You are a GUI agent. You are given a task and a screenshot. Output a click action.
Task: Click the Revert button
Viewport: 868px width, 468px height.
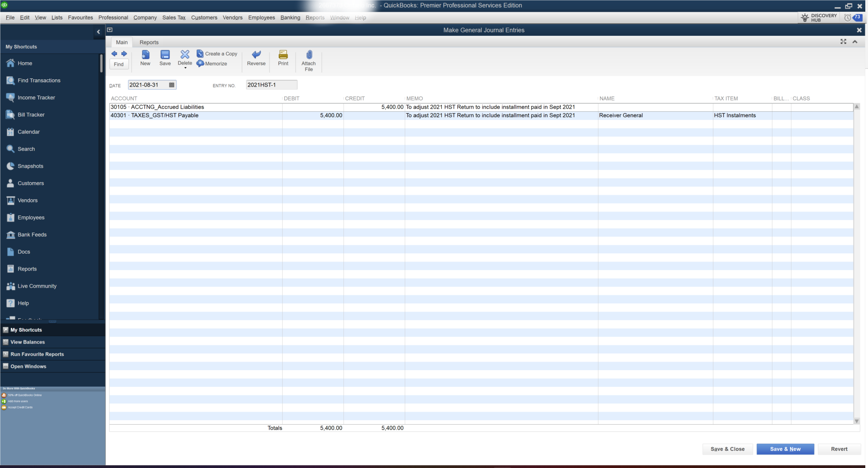click(839, 449)
